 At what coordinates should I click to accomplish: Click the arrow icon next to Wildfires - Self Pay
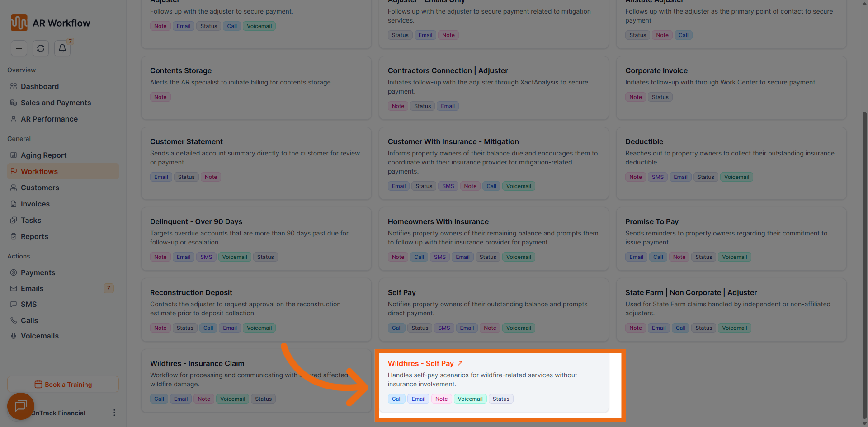point(460,363)
